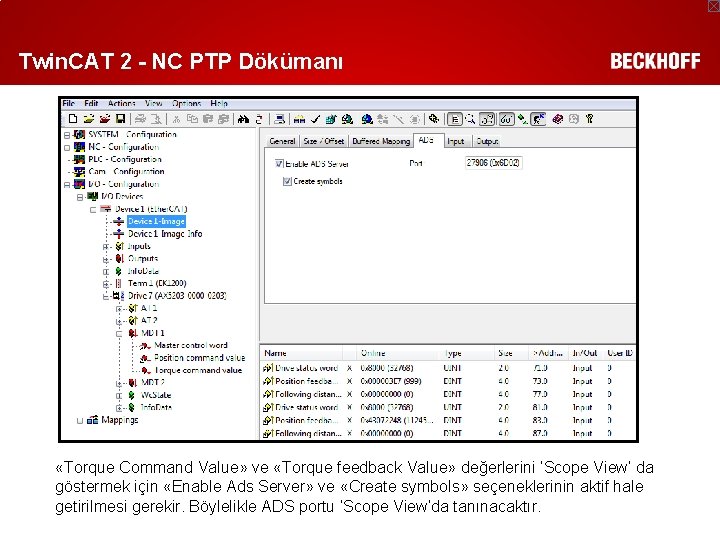720x540 pixels.
Task: Select Torque command value tree item
Action: coord(198,370)
